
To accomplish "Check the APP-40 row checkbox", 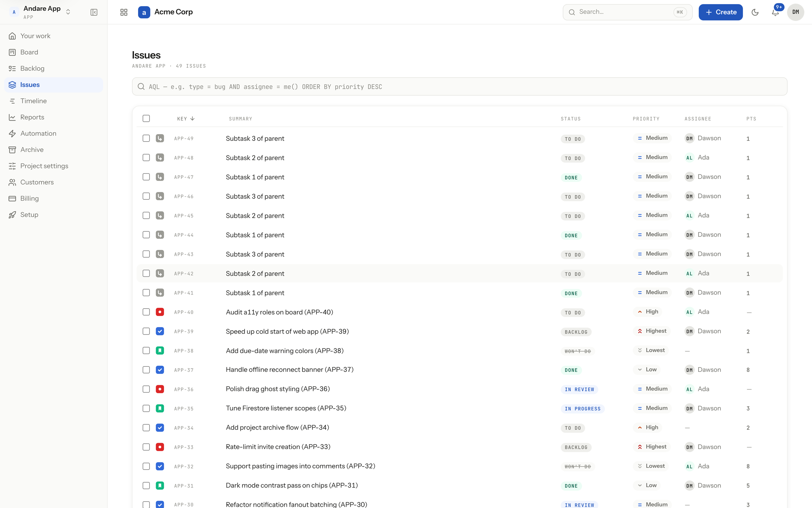I will tap(146, 312).
